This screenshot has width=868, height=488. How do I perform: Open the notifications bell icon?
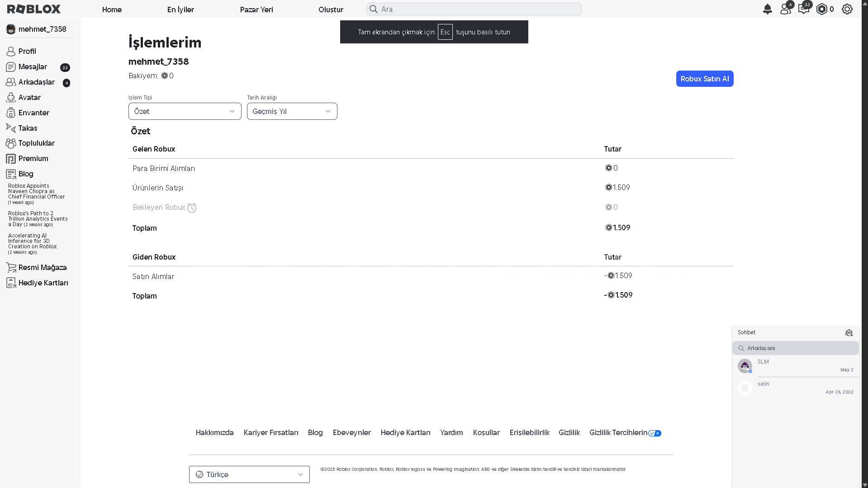767,9
